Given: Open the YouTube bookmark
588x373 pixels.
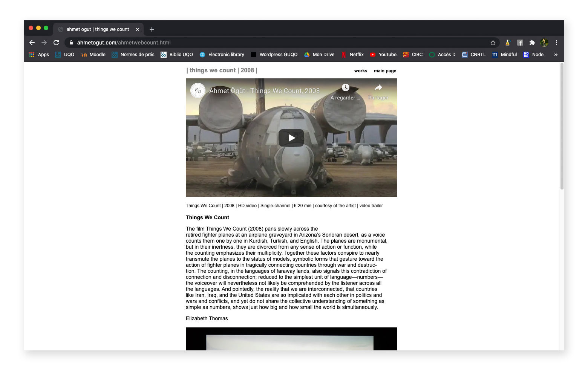Looking at the screenshot, I should [383, 55].
